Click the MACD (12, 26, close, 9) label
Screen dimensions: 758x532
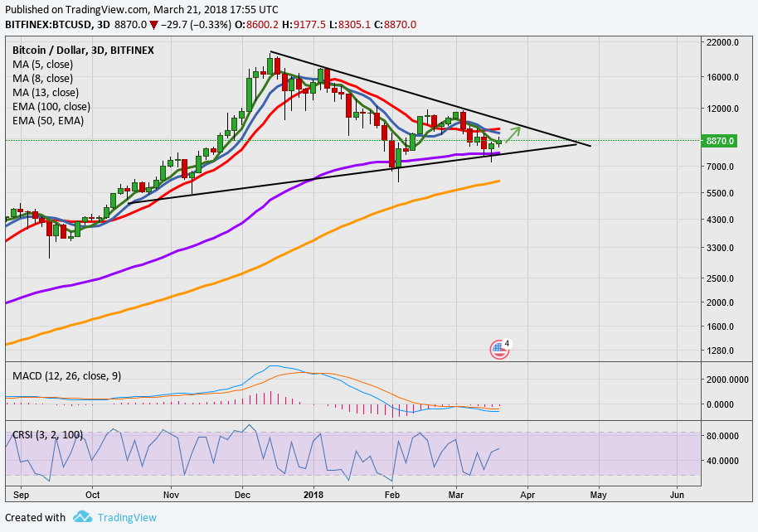66,375
